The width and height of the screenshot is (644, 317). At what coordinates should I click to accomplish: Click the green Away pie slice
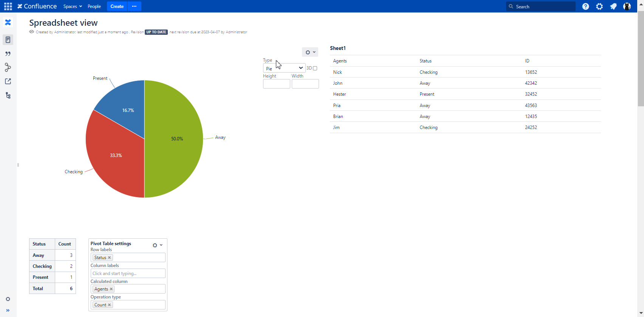(x=174, y=151)
